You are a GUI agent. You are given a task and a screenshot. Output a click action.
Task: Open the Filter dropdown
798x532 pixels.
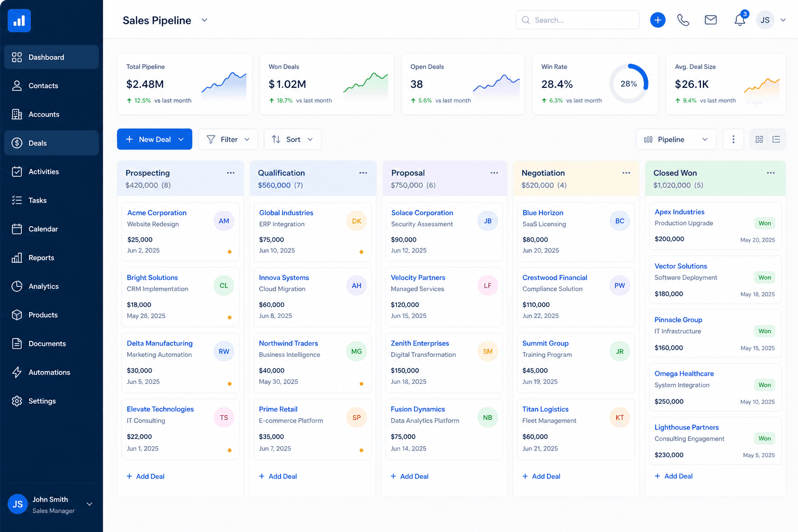[228, 139]
